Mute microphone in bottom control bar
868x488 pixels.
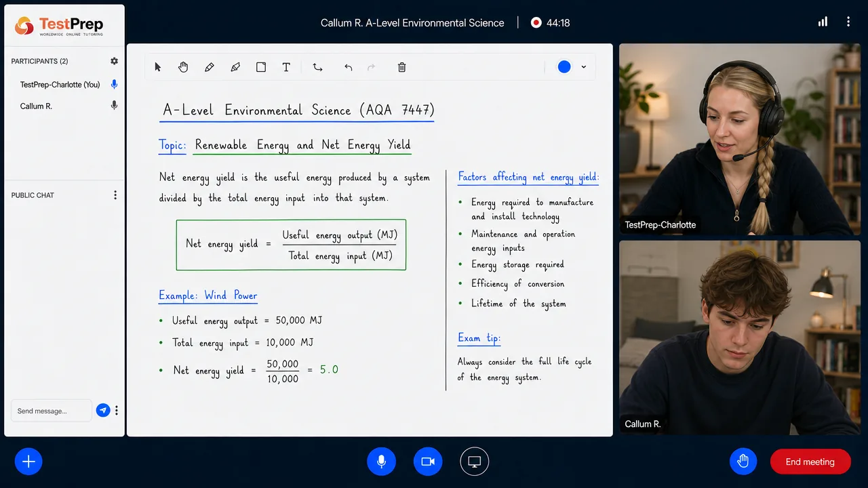tap(381, 462)
